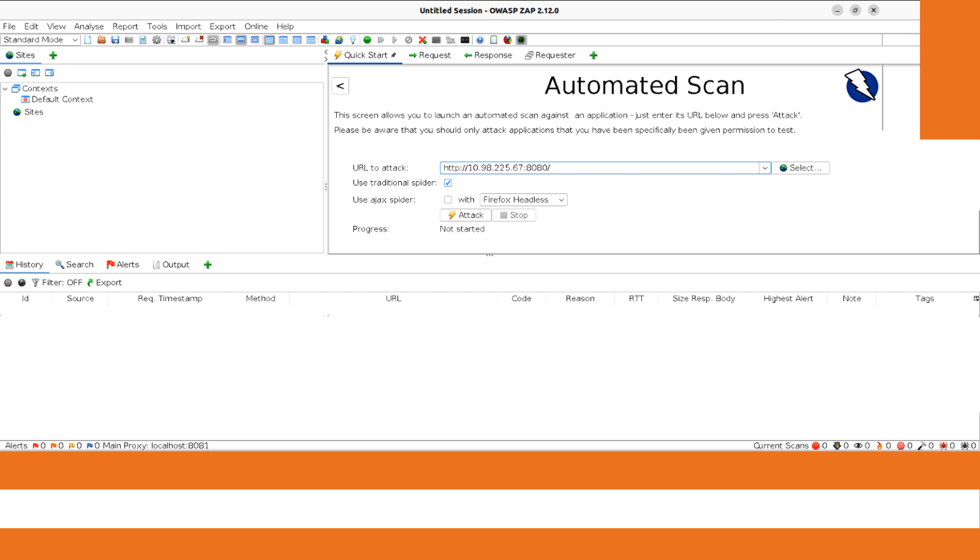Click the Persist Session save icon

click(115, 40)
